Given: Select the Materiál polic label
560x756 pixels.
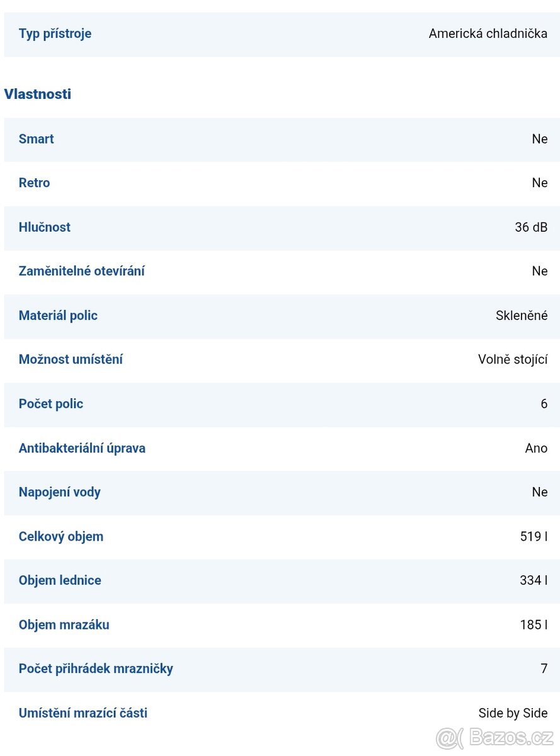Looking at the screenshot, I should pyautogui.click(x=58, y=316).
